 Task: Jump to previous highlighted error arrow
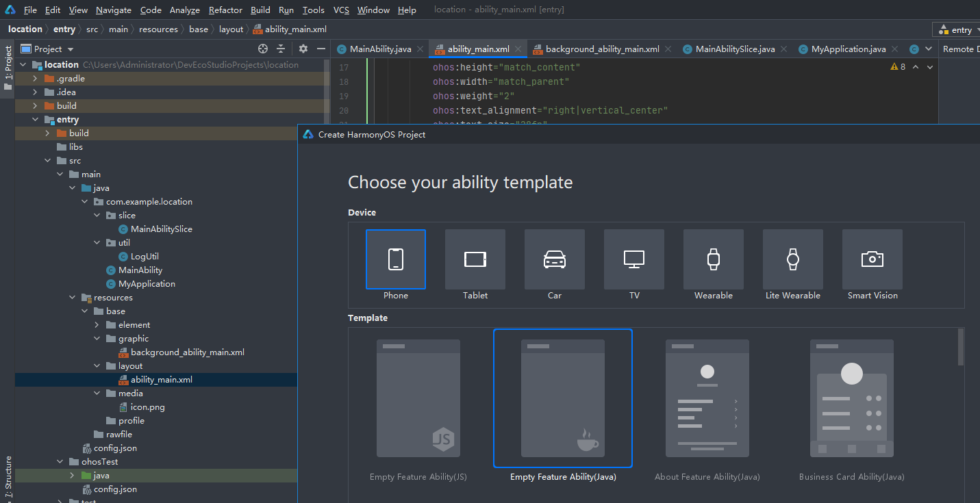click(x=916, y=67)
